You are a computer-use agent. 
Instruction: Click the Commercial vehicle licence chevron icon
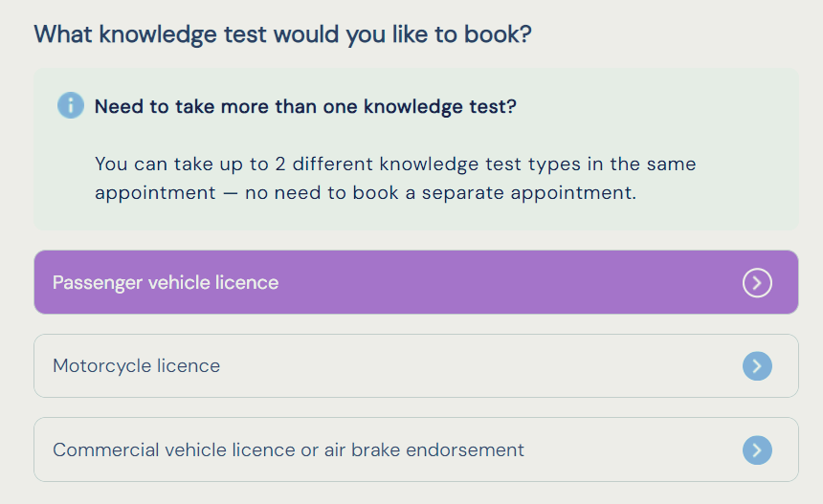pos(757,449)
